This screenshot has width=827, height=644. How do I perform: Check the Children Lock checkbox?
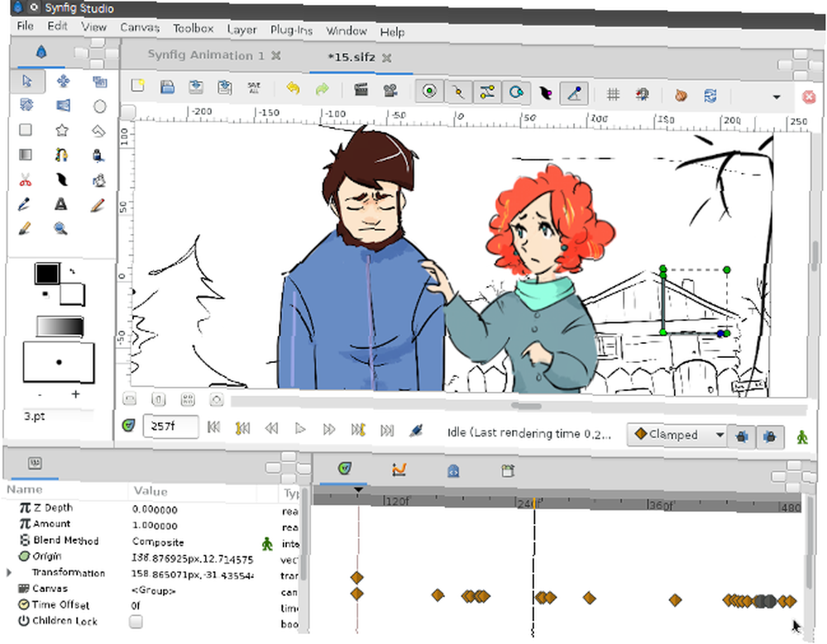click(136, 622)
